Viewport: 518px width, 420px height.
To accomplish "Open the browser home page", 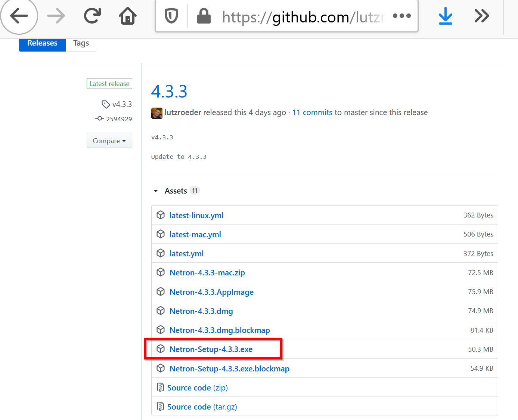I will point(128,16).
